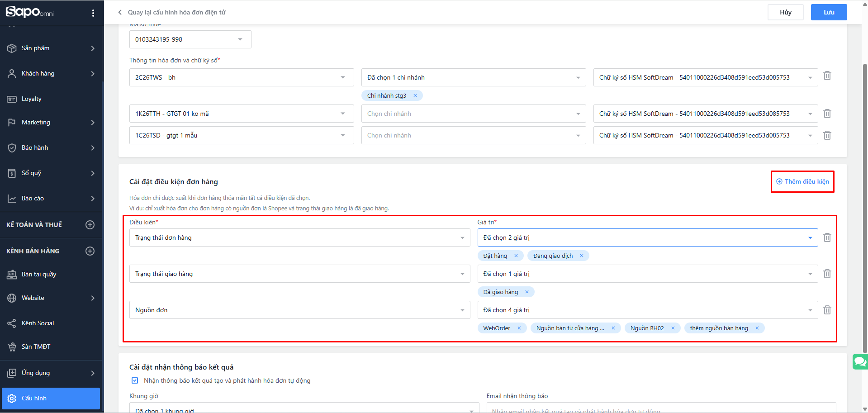Delete the Nguồn đơn condition row
Viewport: 868px width, 413px height.
click(x=827, y=310)
